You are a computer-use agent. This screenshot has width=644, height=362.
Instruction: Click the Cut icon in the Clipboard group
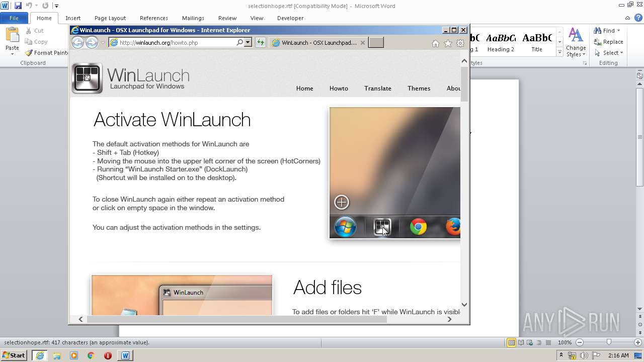coord(28,31)
